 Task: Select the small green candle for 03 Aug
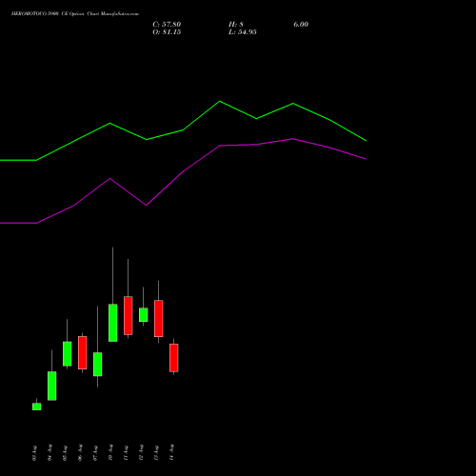pyautogui.click(x=37, y=407)
